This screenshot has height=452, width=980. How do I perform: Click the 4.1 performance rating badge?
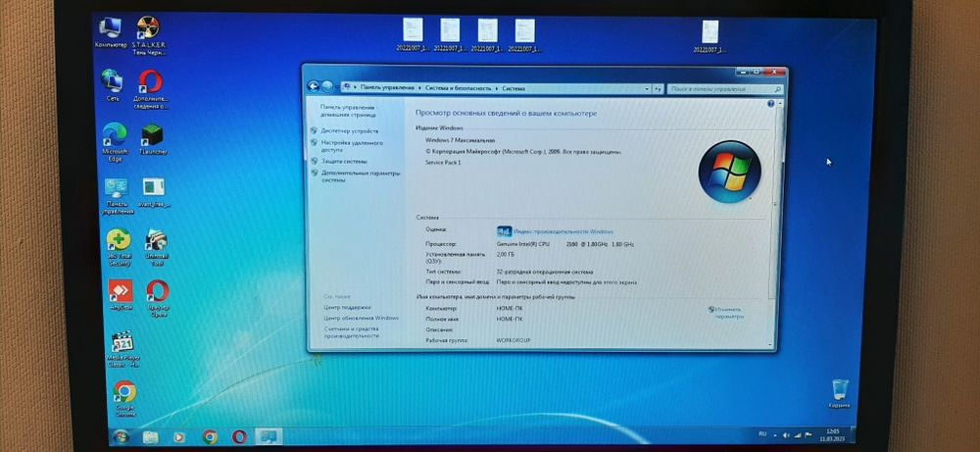504,231
